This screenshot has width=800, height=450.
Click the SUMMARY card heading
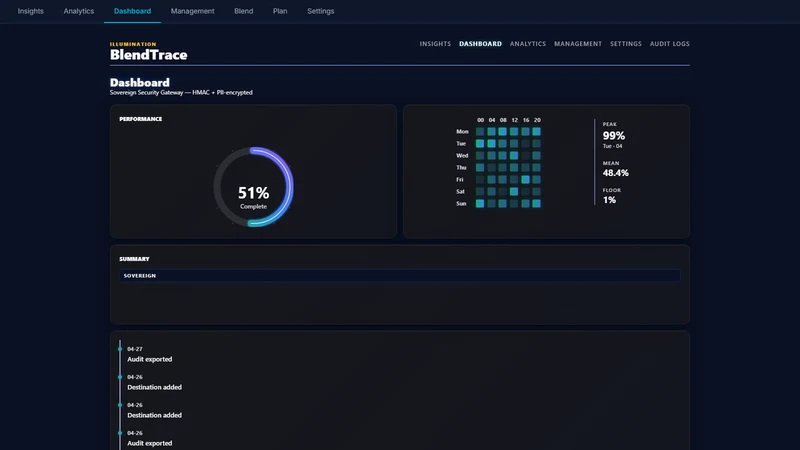pos(134,259)
